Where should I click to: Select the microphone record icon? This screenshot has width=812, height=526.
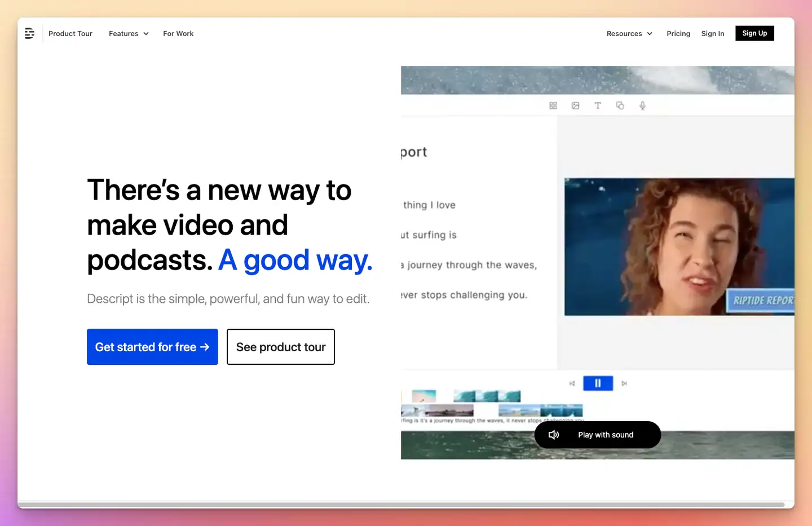(x=642, y=105)
